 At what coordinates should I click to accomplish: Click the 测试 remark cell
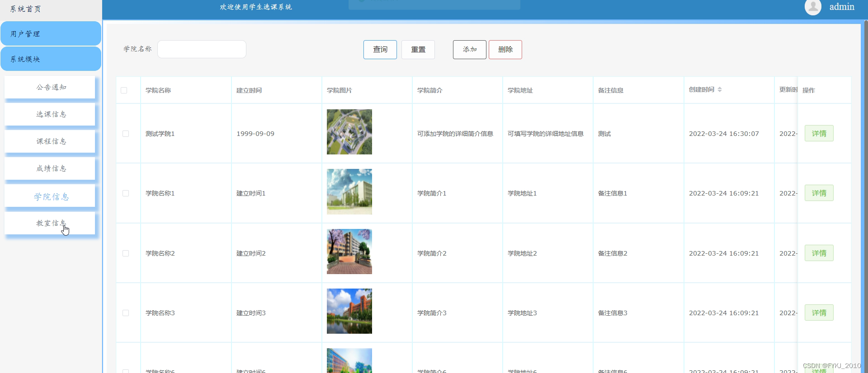[x=604, y=134]
